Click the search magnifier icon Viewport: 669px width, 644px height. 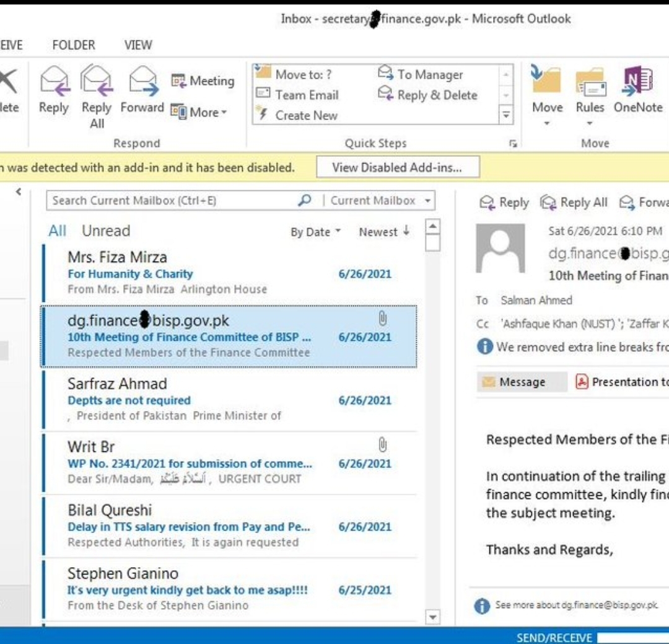pyautogui.click(x=304, y=200)
